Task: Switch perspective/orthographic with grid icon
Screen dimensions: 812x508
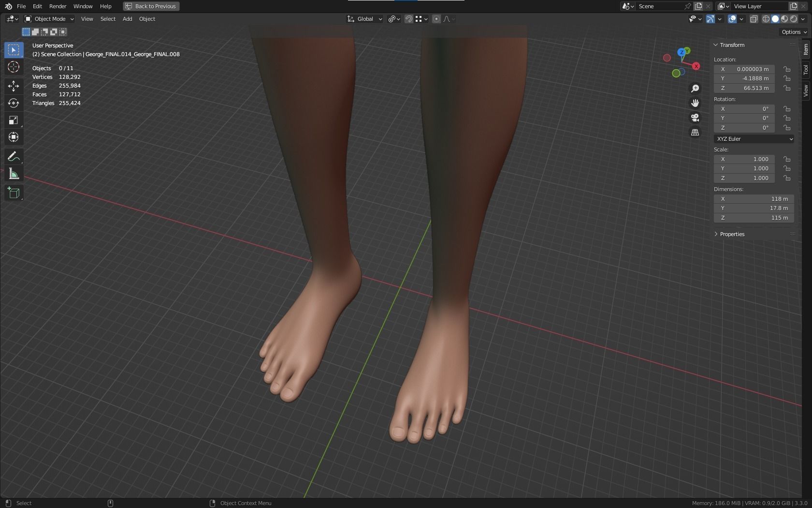Action: (x=695, y=132)
